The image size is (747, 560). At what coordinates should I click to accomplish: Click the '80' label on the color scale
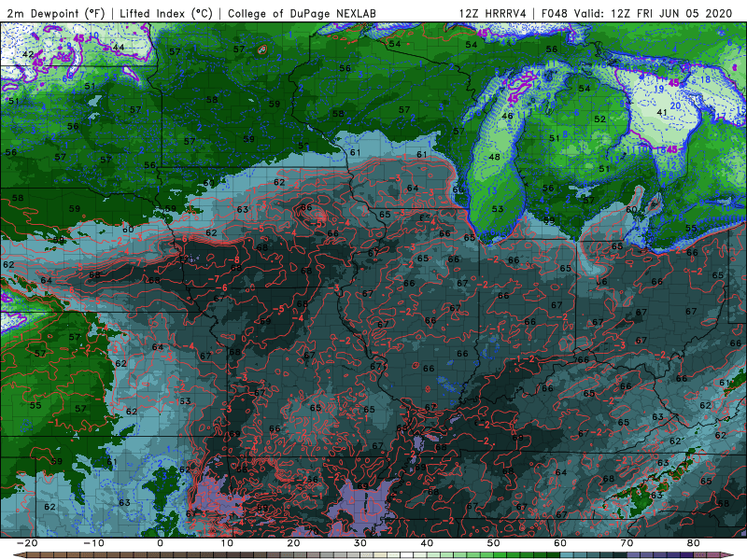[694, 543]
